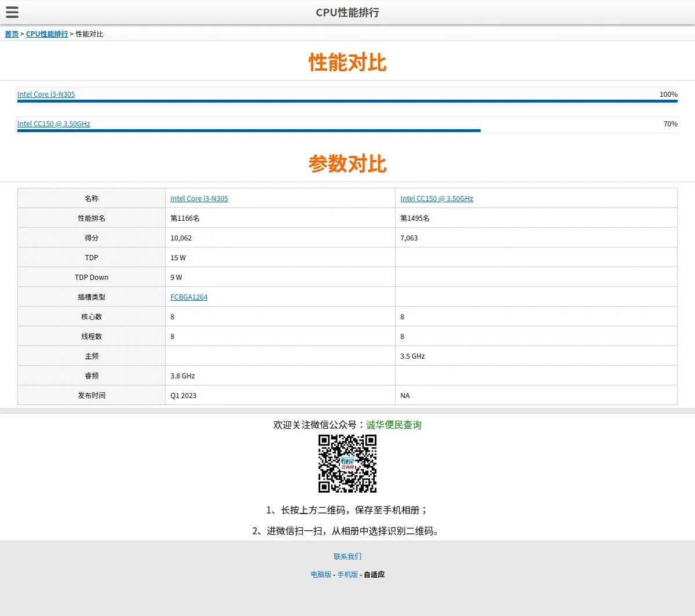Open Intel Core i3-N305 link in the table
This screenshot has height=616, width=695.
(199, 199)
